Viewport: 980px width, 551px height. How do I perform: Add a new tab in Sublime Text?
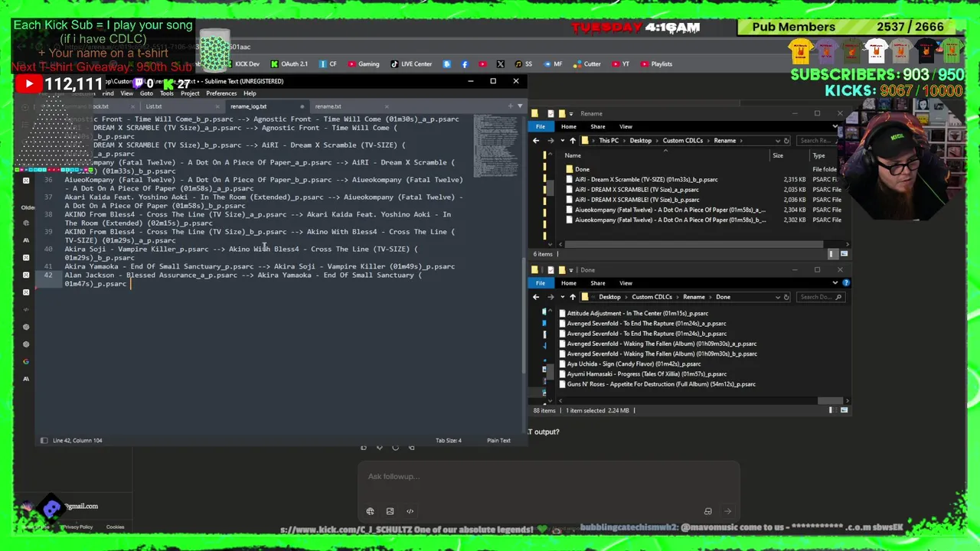(x=511, y=106)
